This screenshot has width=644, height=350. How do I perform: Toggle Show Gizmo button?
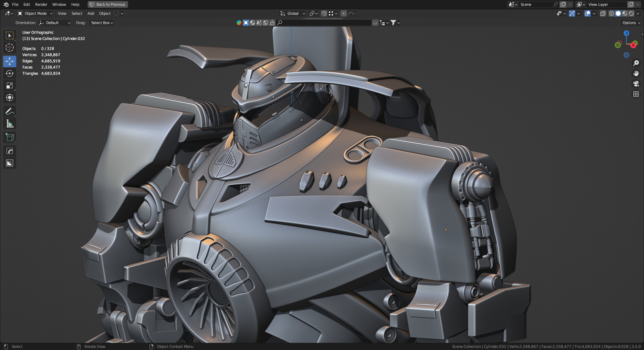coord(572,13)
